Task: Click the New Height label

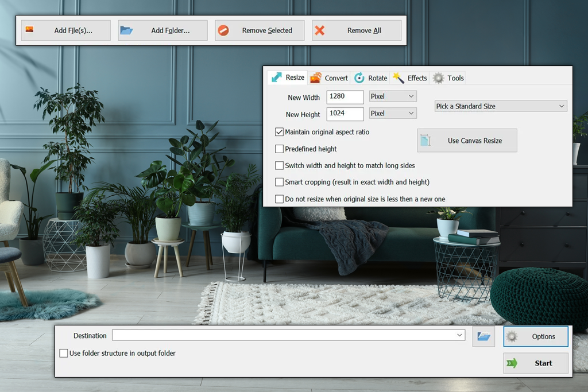Action: [x=303, y=114]
